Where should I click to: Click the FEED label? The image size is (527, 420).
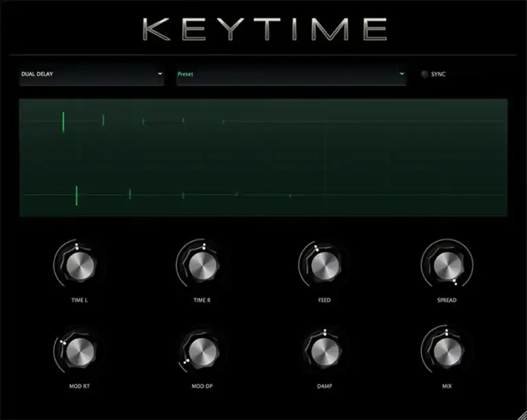click(x=325, y=300)
